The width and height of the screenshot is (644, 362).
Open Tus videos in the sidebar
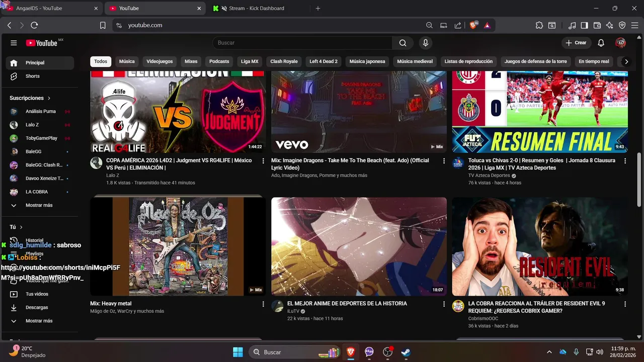point(40,294)
